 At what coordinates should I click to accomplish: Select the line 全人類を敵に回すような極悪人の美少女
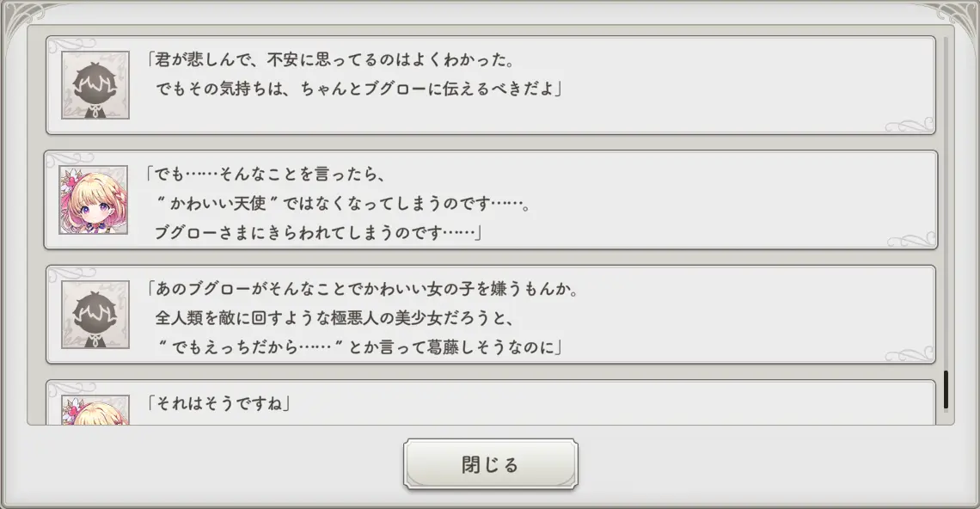[334, 317]
